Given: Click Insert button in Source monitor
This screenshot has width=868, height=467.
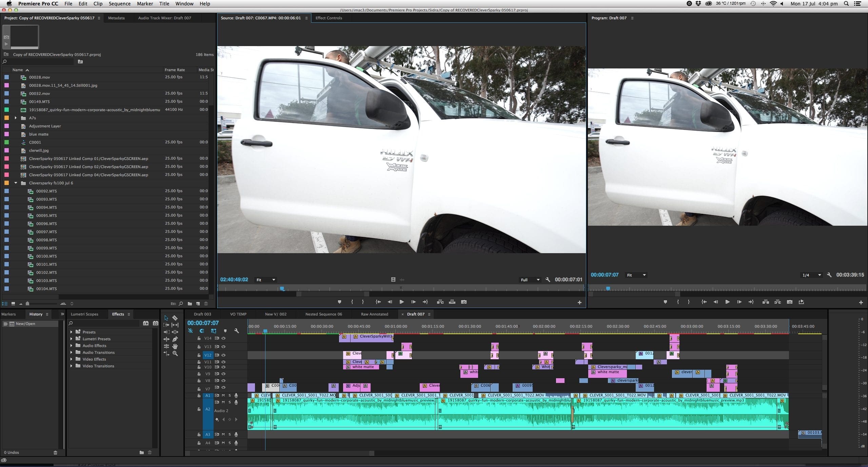Looking at the screenshot, I should tap(440, 302).
